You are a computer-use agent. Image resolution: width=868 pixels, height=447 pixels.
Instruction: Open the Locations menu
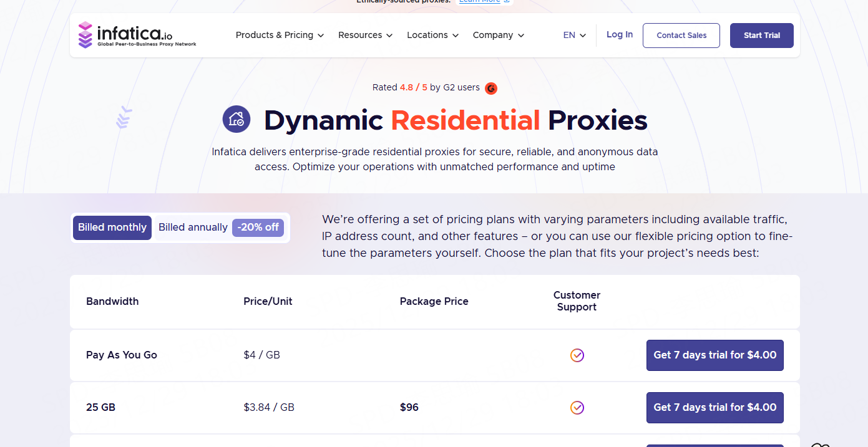432,36
